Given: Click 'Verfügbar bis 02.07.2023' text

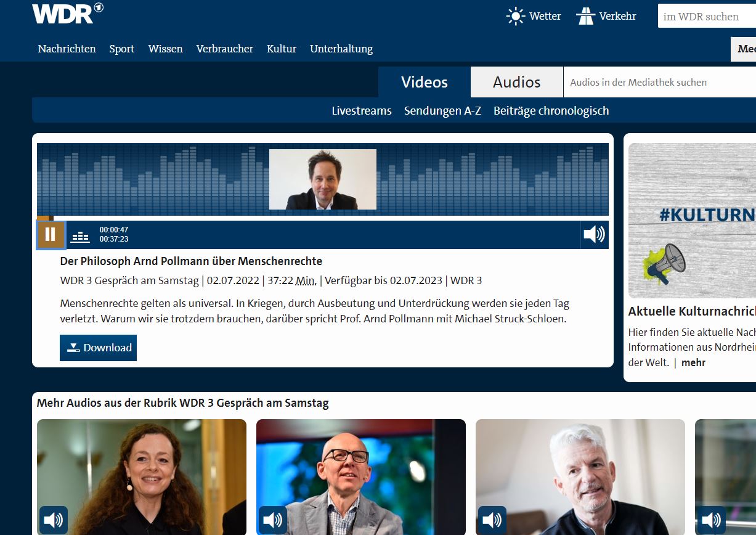Looking at the screenshot, I should (383, 280).
